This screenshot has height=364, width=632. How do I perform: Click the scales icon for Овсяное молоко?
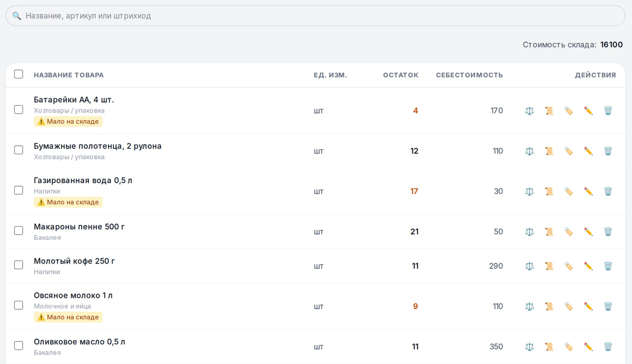(x=529, y=306)
